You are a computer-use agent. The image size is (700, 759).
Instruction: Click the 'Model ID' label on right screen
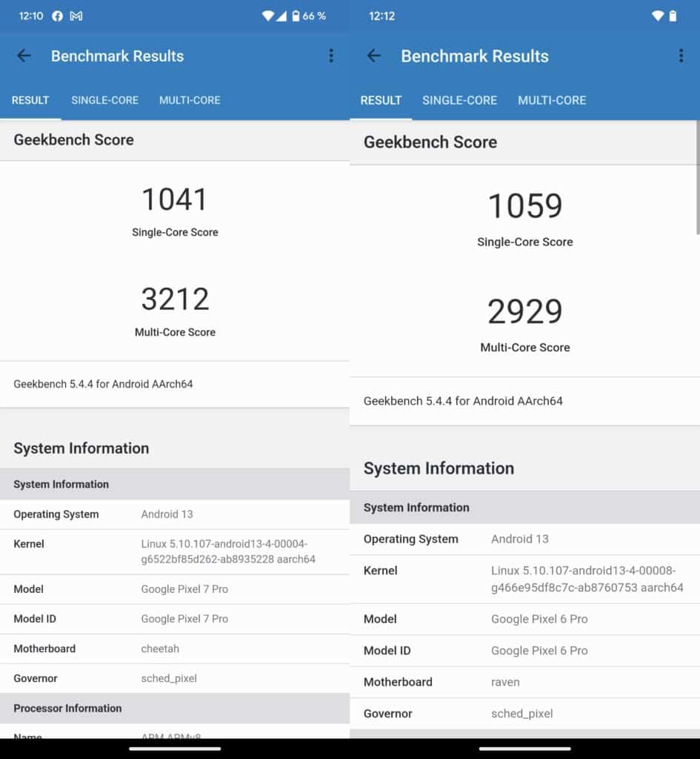[x=387, y=651]
